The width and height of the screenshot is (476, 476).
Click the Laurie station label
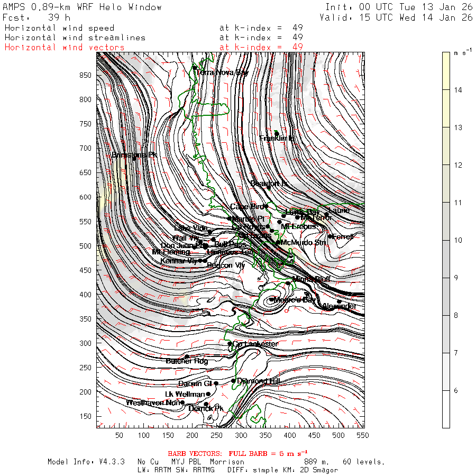pos(339,210)
